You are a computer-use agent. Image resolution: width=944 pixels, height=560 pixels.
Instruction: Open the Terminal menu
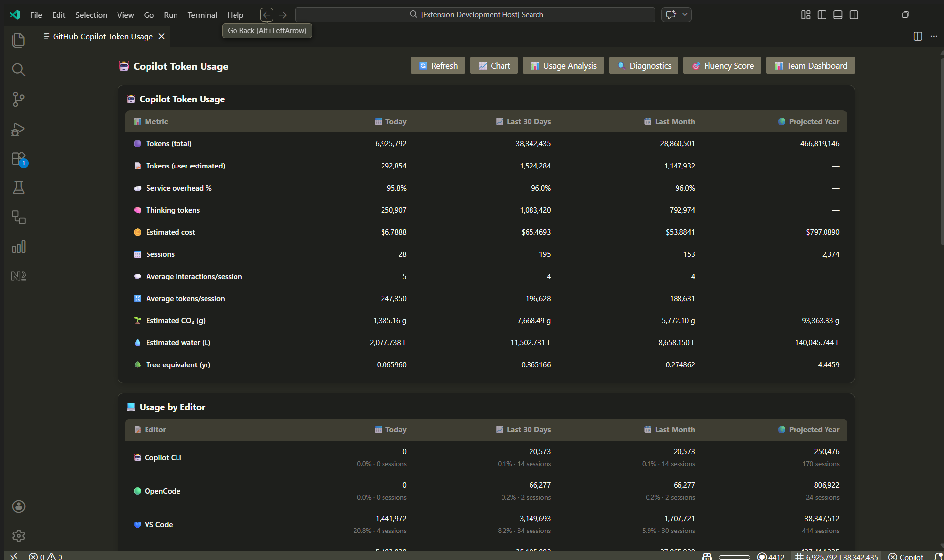tap(202, 15)
